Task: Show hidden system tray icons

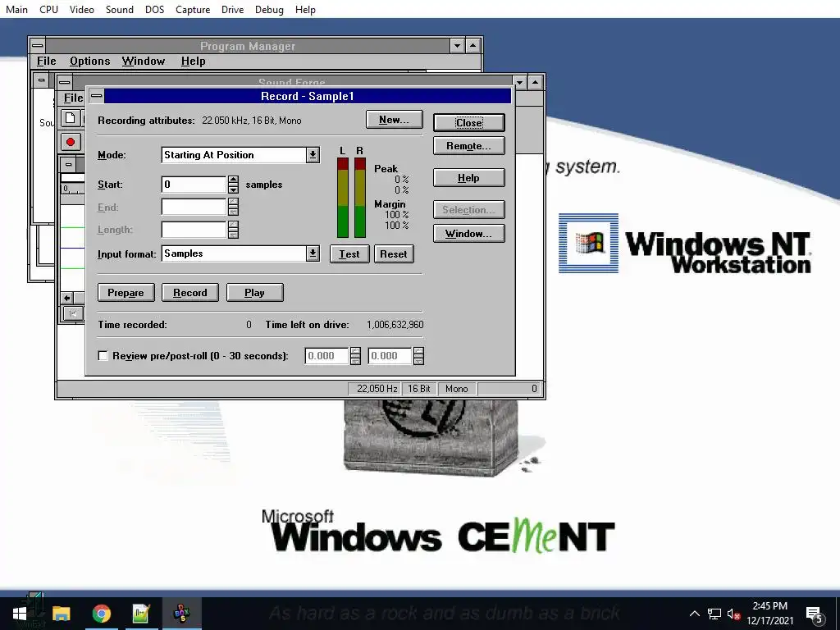Action: point(694,614)
